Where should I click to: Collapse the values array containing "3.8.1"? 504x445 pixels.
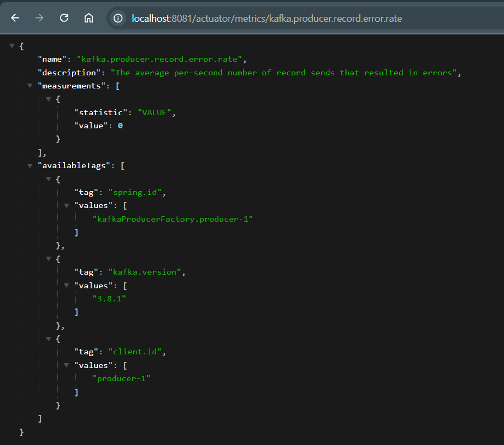(x=67, y=285)
